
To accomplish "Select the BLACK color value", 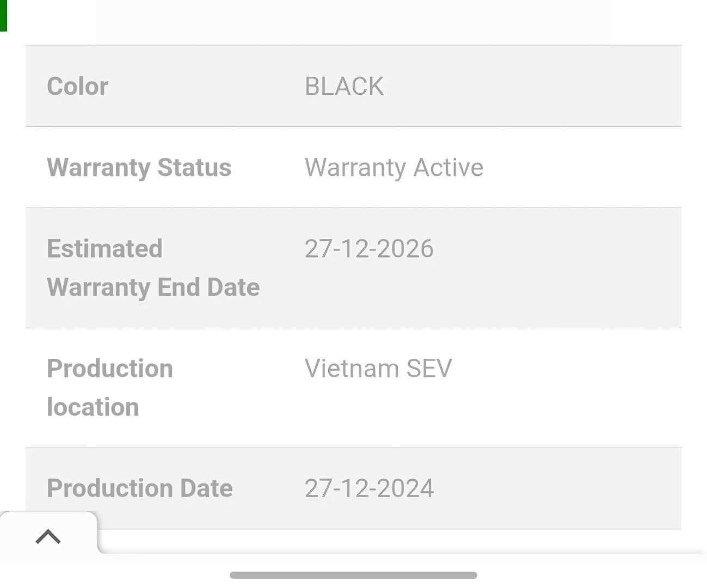I will coord(344,86).
